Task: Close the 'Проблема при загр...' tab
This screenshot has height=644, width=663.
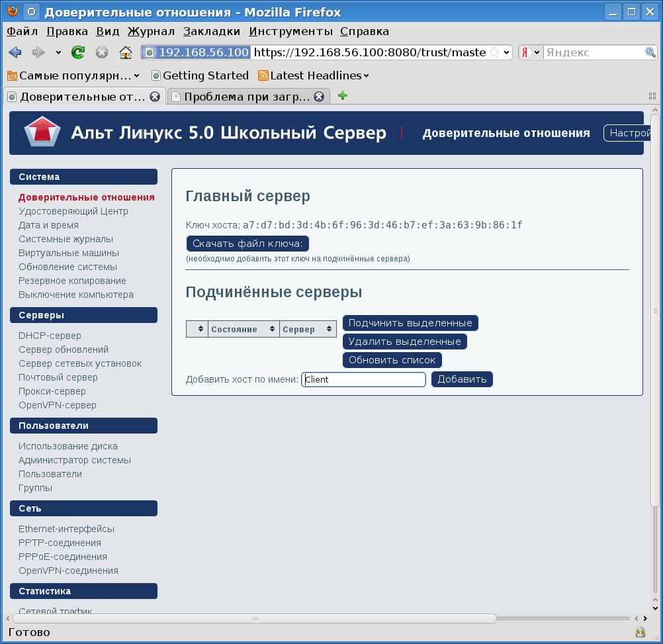Action: 318,97
